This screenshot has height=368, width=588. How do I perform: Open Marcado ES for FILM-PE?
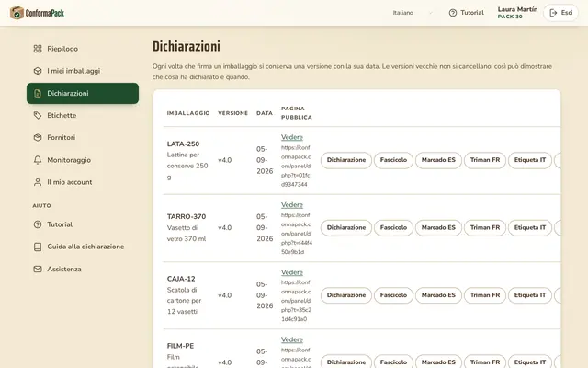438,362
